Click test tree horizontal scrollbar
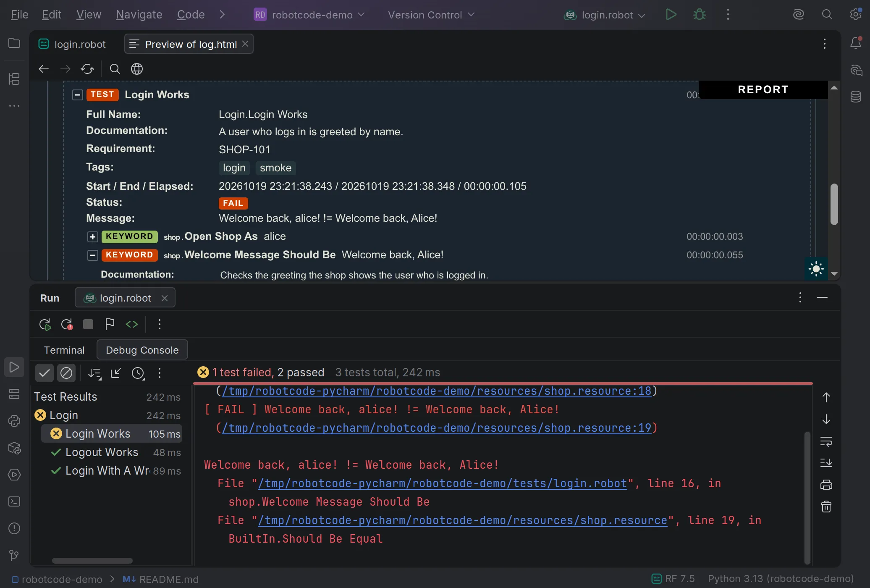This screenshot has height=588, width=870. tap(92, 561)
